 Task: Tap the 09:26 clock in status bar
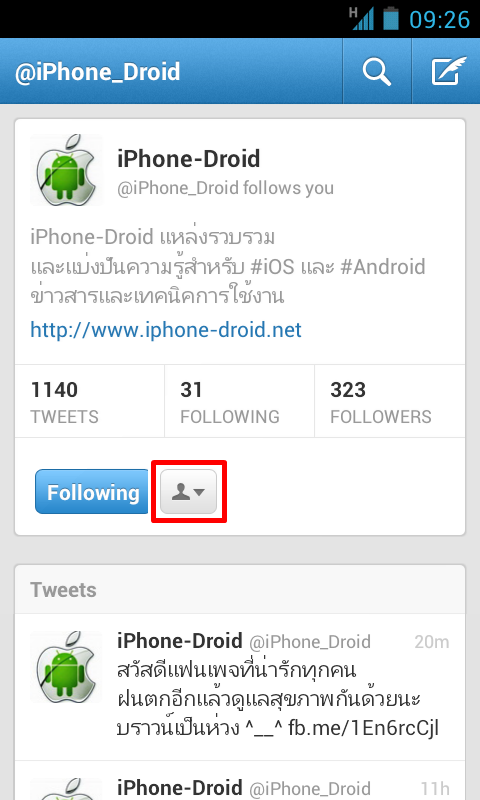(439, 19)
